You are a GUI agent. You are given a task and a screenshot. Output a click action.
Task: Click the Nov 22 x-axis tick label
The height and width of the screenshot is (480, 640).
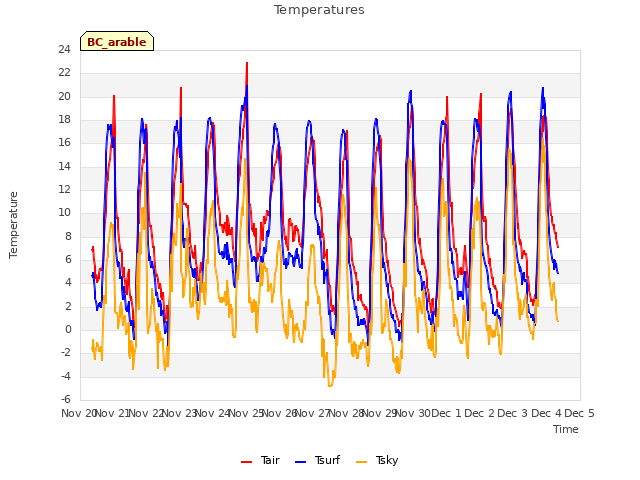click(x=146, y=413)
